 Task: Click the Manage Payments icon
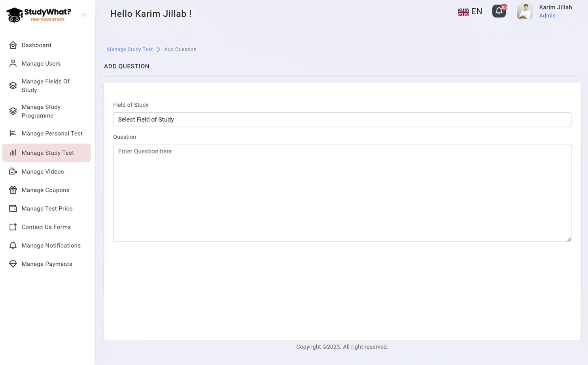13,264
